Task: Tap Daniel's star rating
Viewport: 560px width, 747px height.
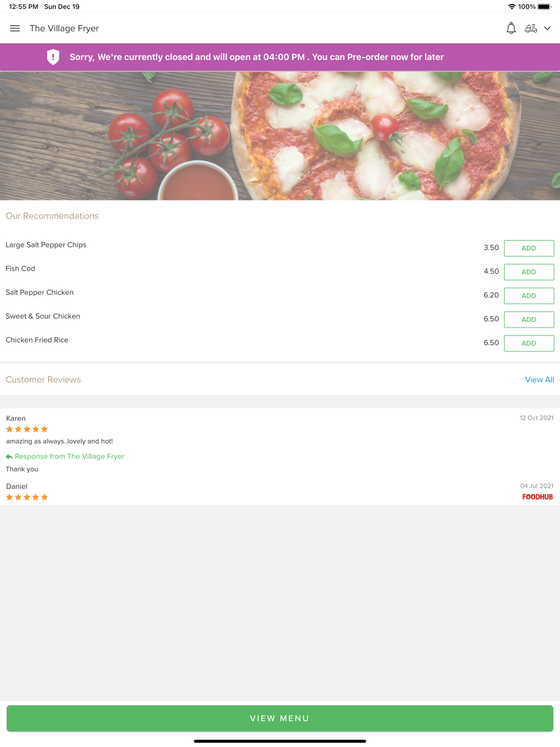Action: 27,497
